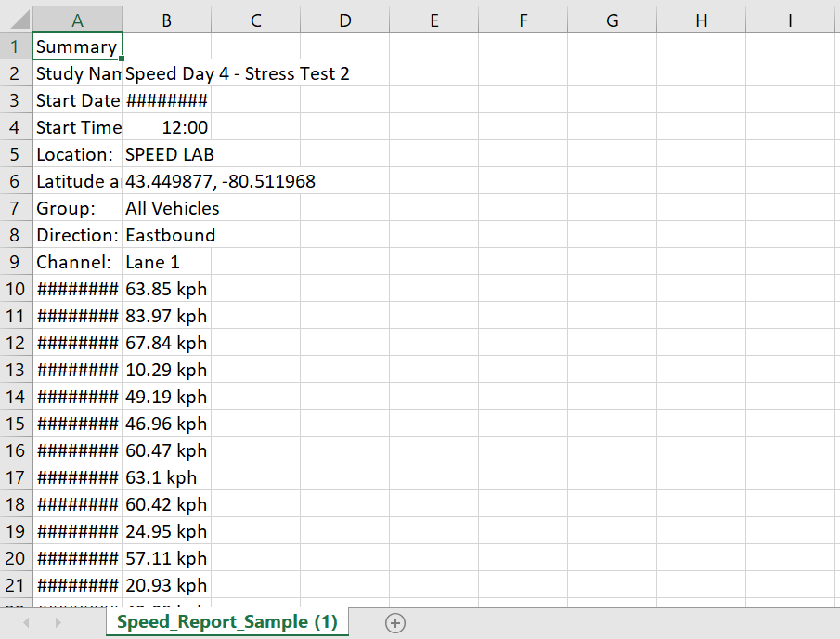Image resolution: width=840 pixels, height=639 pixels.
Task: Select row 9 by clicking its row number
Action: point(15,262)
